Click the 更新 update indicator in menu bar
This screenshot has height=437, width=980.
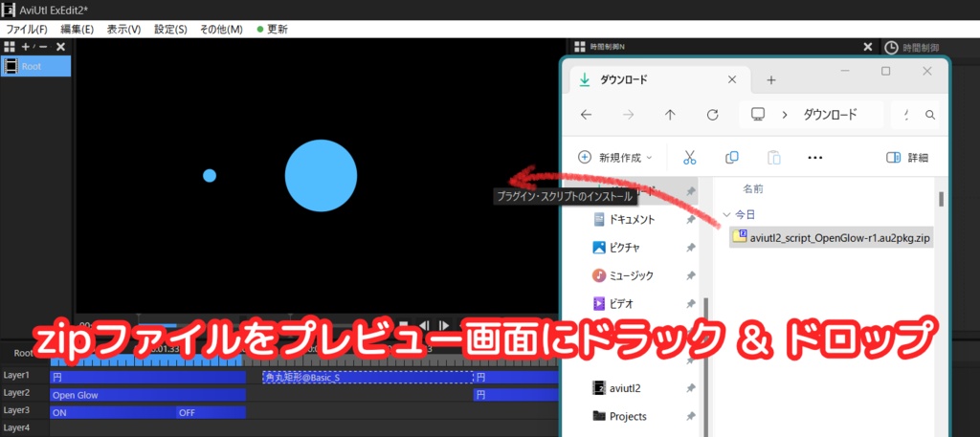tap(273, 30)
